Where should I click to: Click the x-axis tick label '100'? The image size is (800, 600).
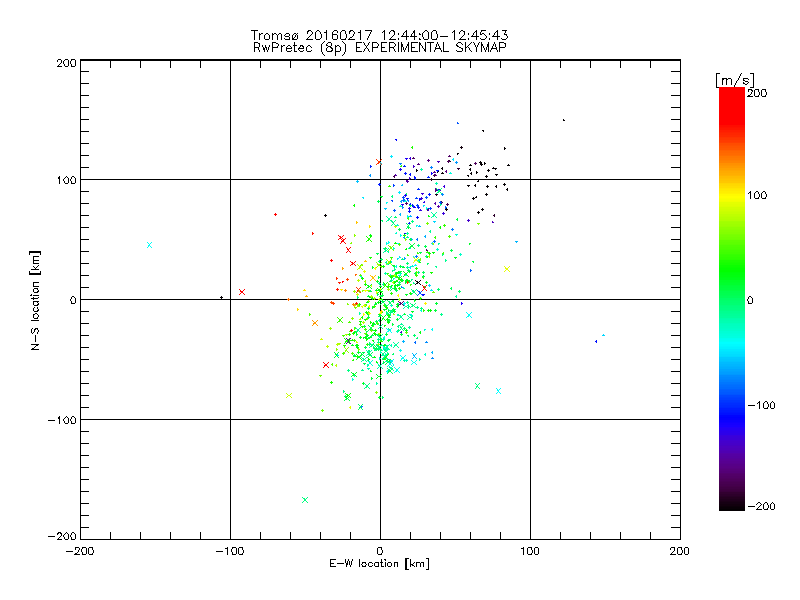click(530, 551)
